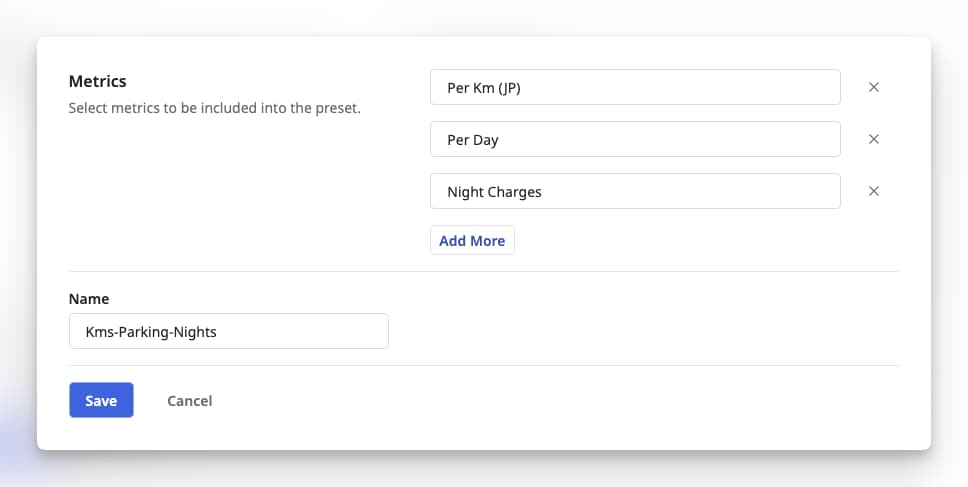Click Add More to add a metric
968x487 pixels.
pyautogui.click(x=472, y=241)
